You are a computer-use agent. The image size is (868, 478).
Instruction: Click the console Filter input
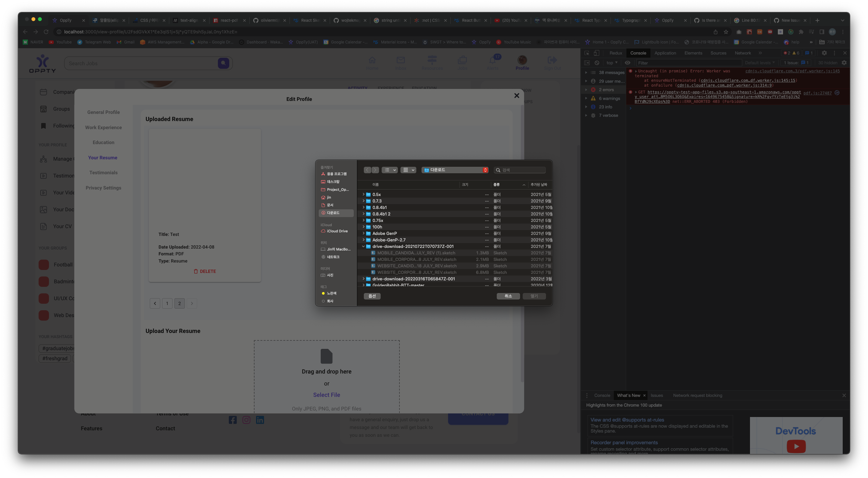[689, 63]
